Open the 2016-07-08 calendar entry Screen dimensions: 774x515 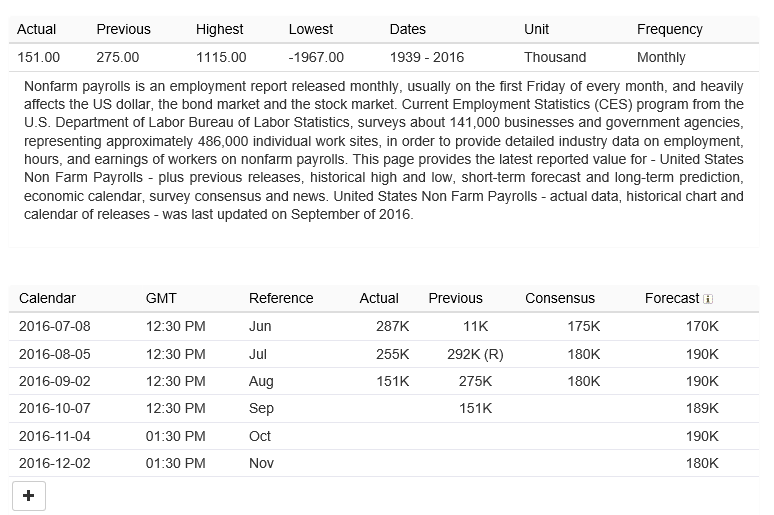(x=54, y=326)
